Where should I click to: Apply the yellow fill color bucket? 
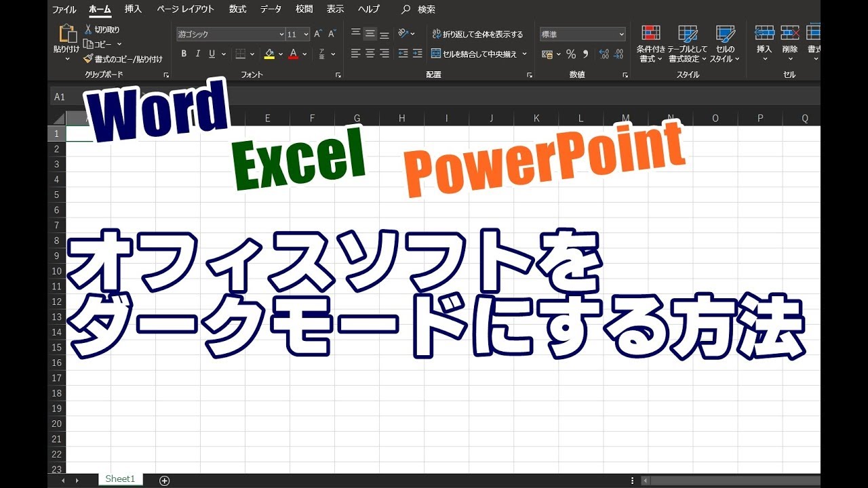tap(269, 54)
